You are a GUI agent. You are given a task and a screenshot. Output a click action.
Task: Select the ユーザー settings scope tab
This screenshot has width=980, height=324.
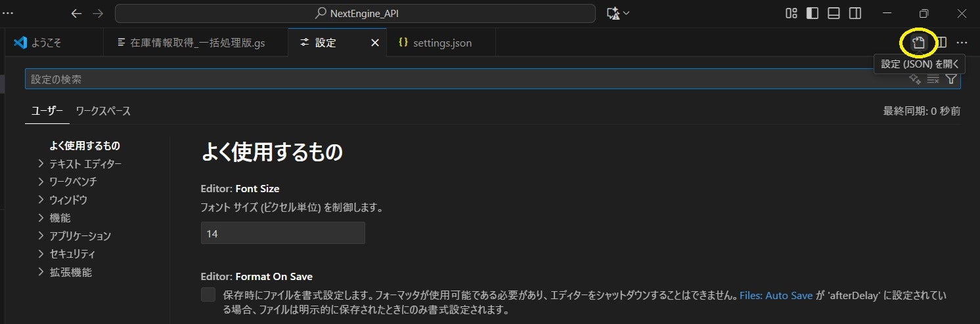(47, 111)
